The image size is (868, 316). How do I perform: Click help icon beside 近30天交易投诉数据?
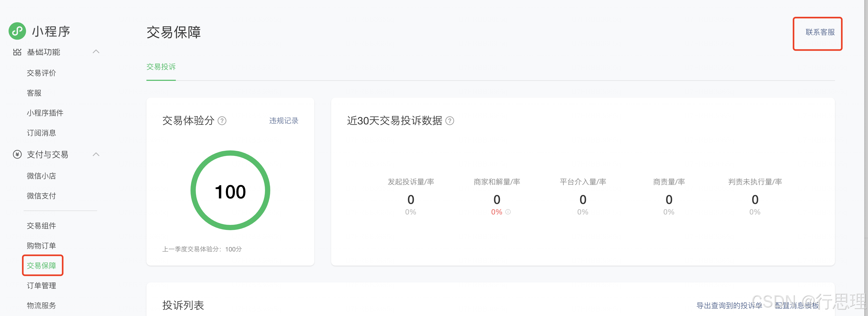(450, 121)
